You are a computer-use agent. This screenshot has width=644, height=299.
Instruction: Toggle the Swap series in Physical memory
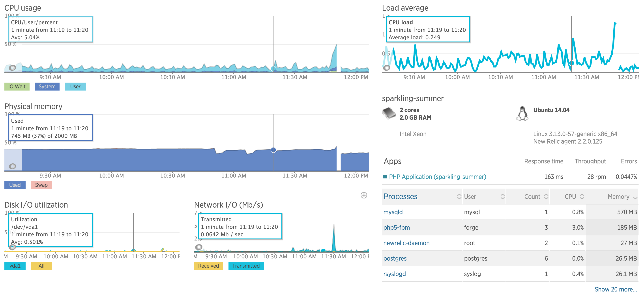tap(41, 185)
